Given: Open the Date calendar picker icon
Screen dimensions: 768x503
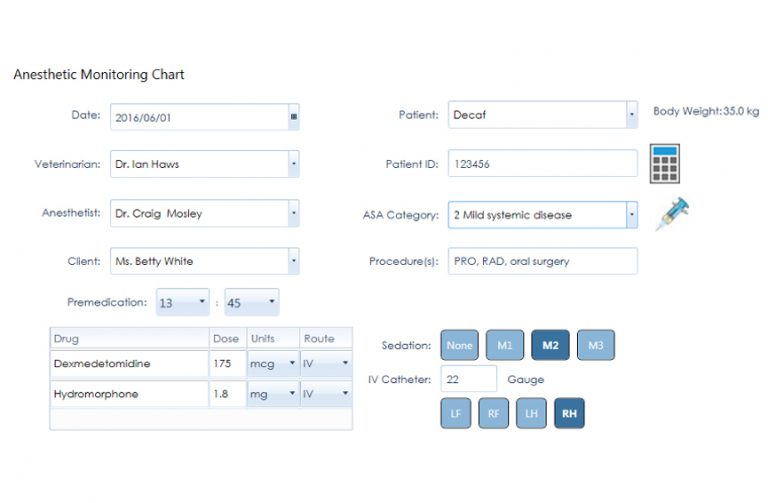Looking at the screenshot, I should pyautogui.click(x=293, y=116).
